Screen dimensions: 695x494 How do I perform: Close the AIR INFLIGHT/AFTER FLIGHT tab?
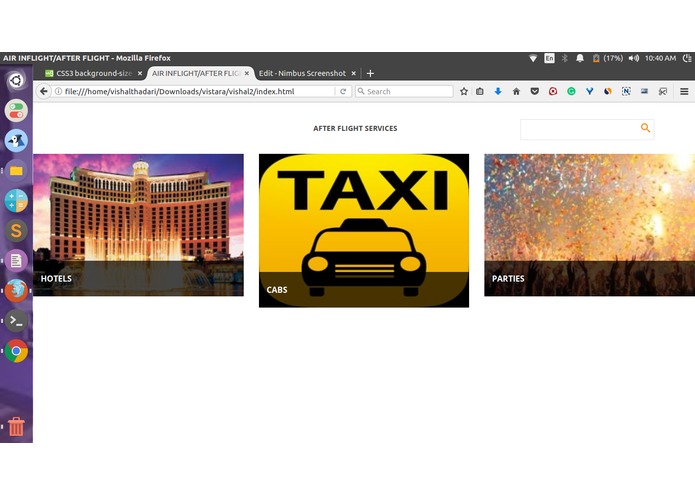(x=247, y=74)
